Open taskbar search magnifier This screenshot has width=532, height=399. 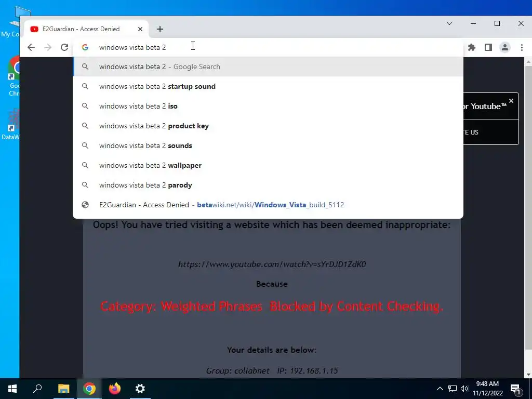point(37,389)
